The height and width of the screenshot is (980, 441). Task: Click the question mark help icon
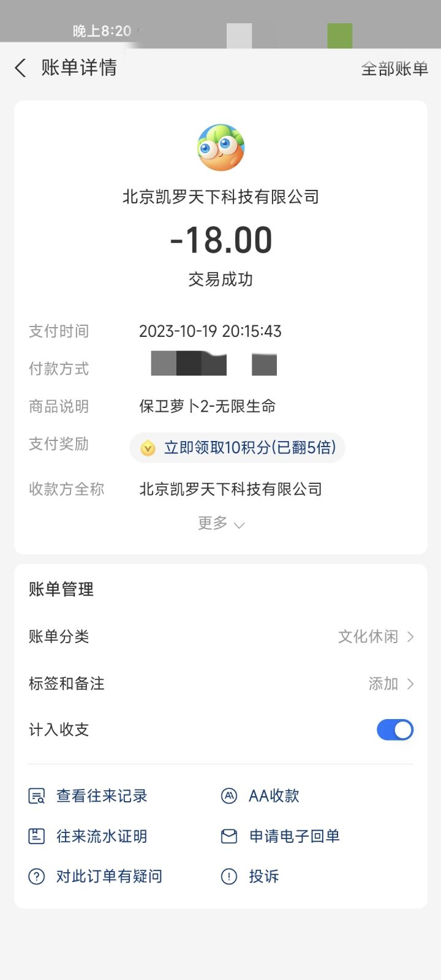pyautogui.click(x=37, y=876)
